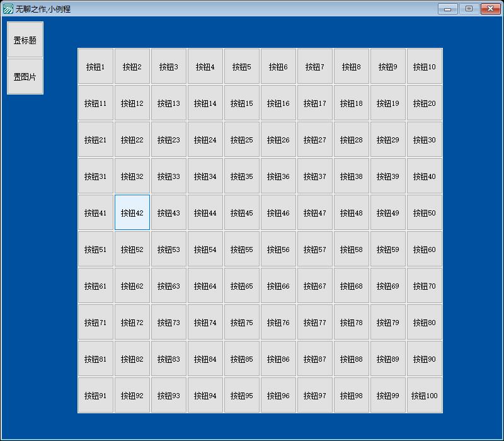Select 按钮84
Viewport: 504px width, 441px height.
coord(205,358)
